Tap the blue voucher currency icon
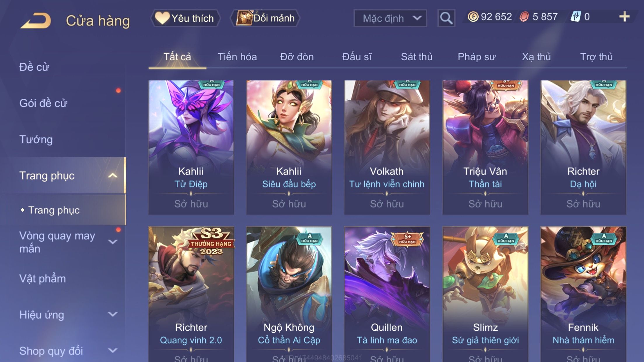The width and height of the screenshot is (644, 362). coord(576,17)
